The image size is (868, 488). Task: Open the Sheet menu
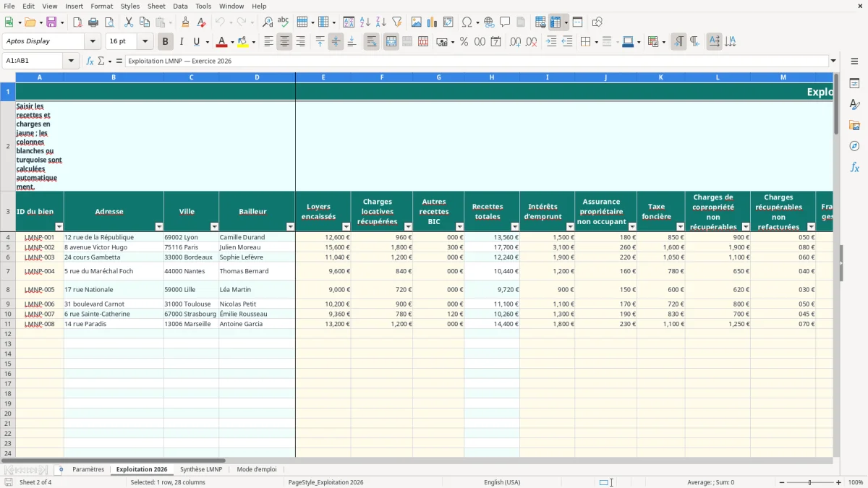coord(156,6)
